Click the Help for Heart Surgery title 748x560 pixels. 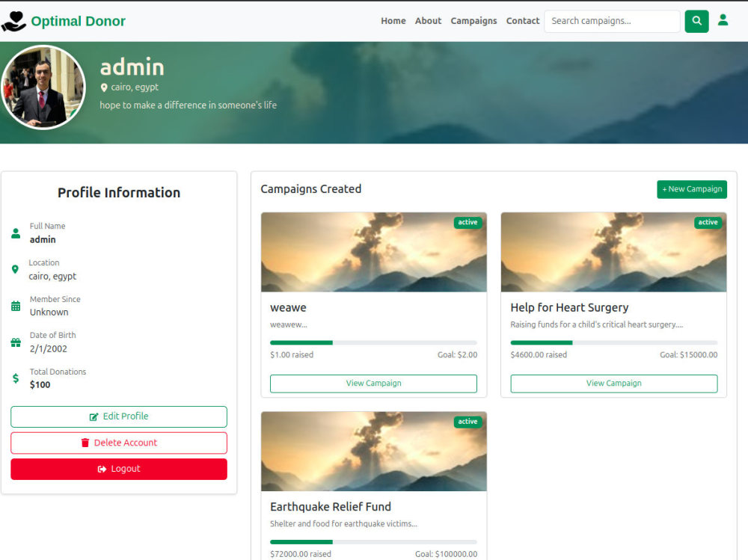569,308
